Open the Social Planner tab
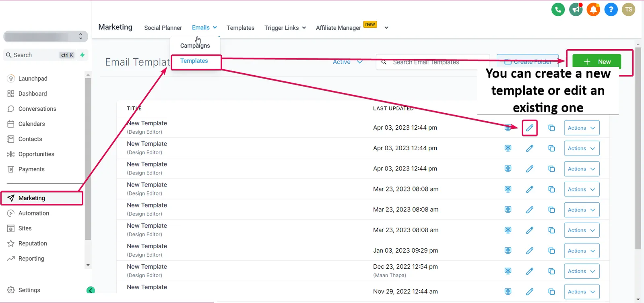 click(163, 28)
